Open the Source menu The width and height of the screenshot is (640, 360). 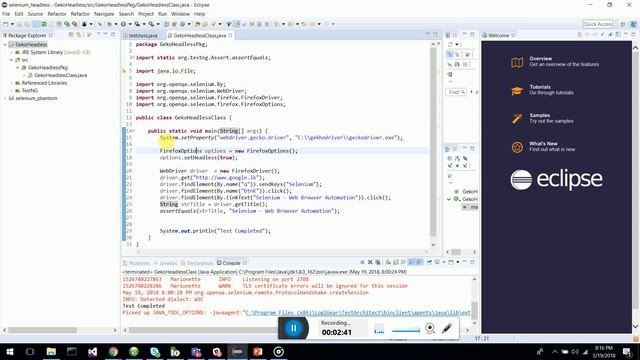coord(35,14)
